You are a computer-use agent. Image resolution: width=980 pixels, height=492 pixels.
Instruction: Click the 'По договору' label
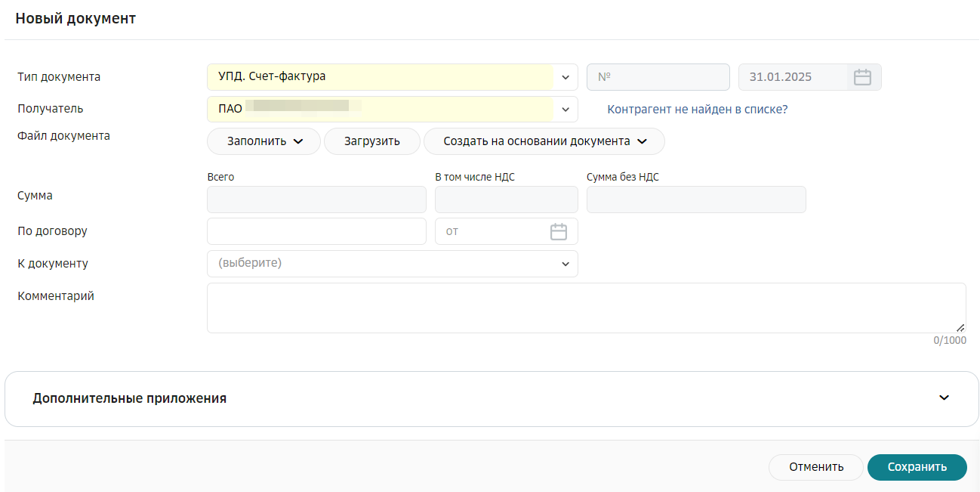coord(52,231)
